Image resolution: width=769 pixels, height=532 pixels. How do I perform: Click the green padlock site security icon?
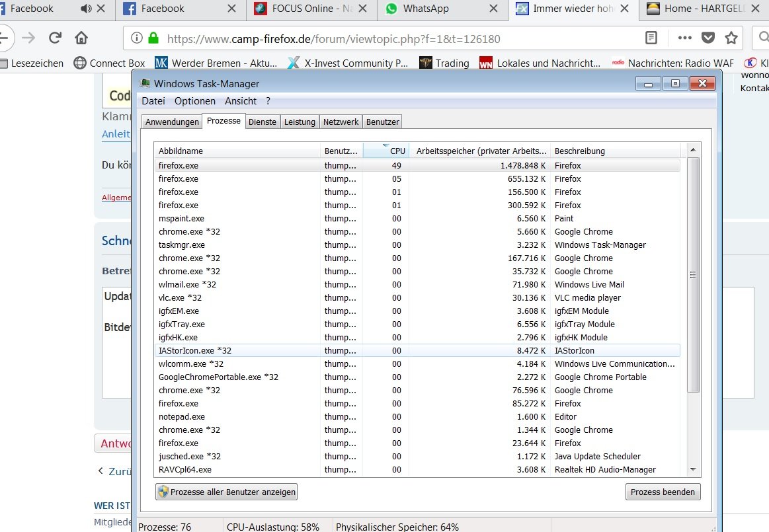click(153, 38)
